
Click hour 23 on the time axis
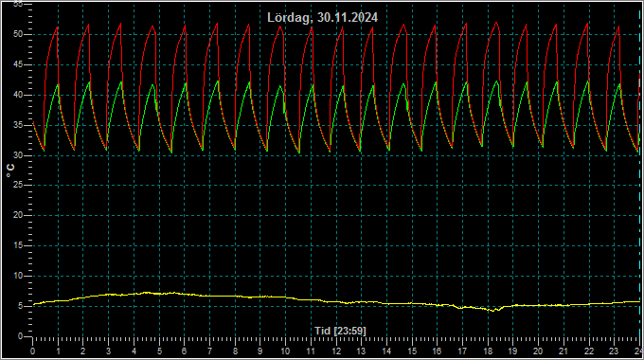point(614,351)
